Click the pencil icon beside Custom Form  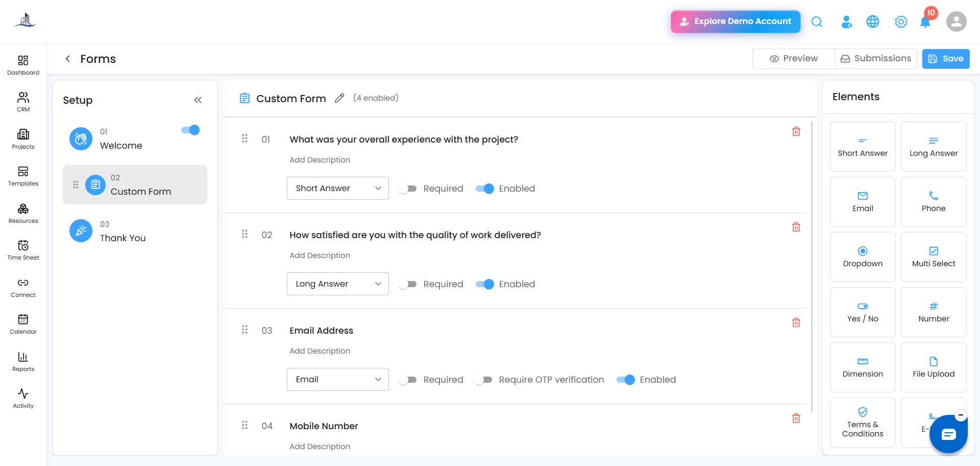[339, 98]
